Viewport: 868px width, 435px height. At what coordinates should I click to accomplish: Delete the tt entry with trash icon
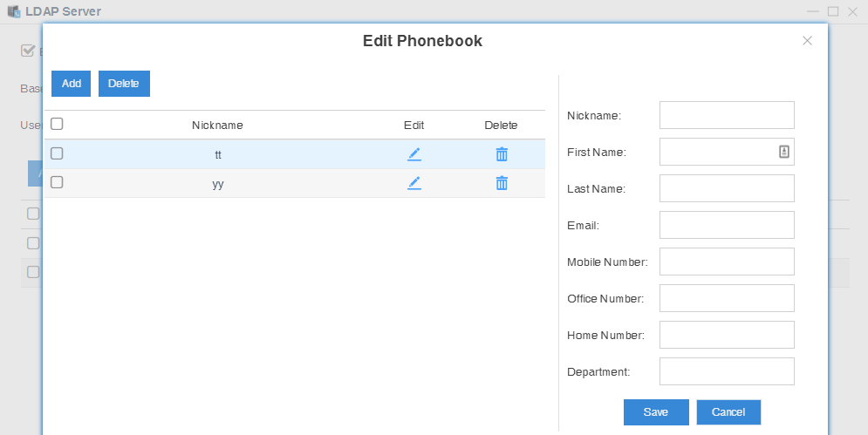(502, 154)
